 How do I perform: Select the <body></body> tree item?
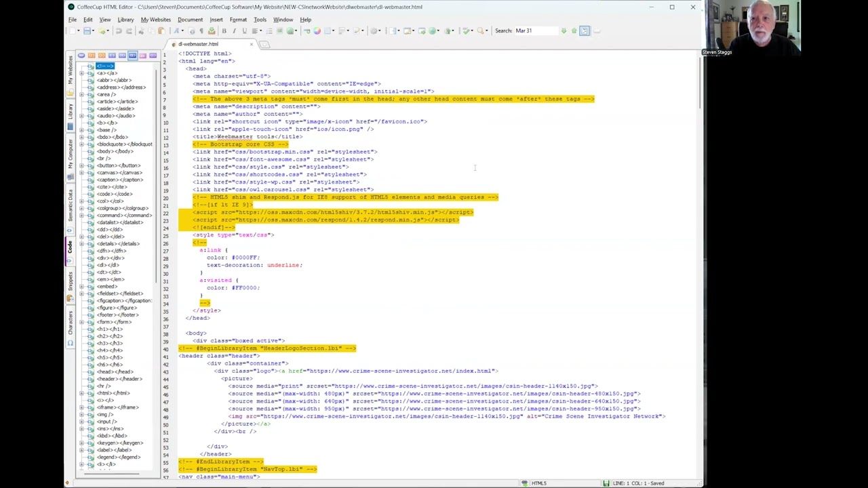point(115,151)
